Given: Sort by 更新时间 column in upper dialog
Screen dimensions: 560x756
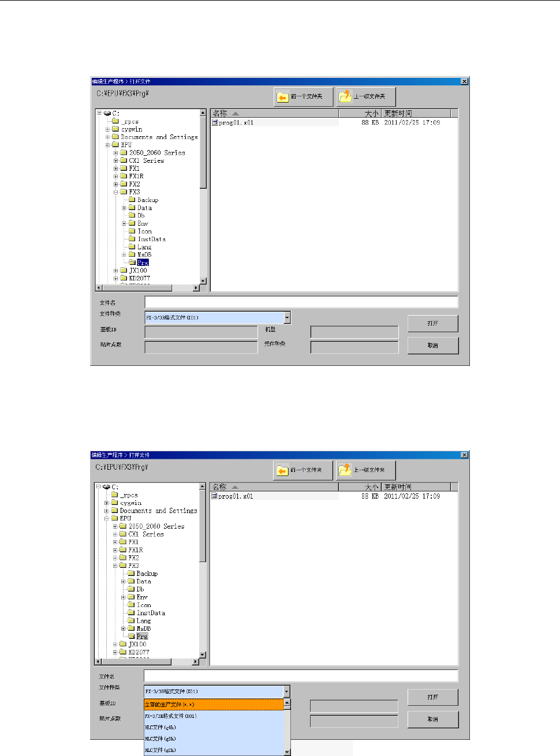Looking at the screenshot, I should 417,114.
